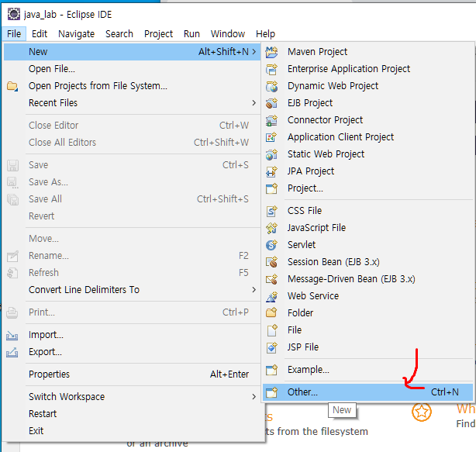Choose Web Service entry
476x452 pixels.
click(368, 296)
